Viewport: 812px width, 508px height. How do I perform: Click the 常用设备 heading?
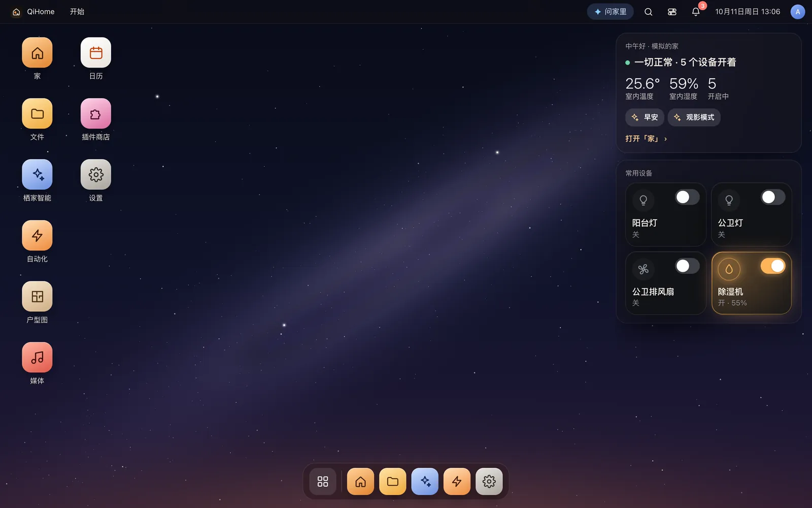click(638, 173)
